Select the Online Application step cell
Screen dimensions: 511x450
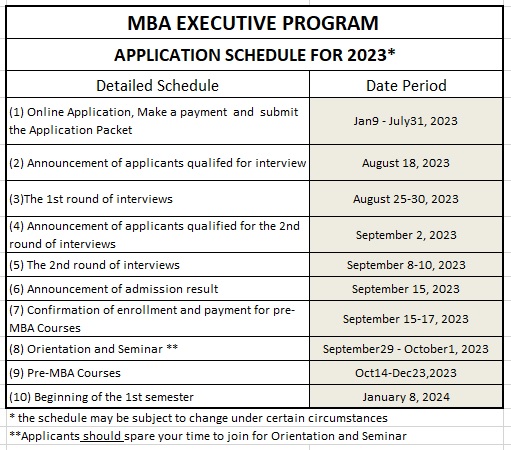click(x=158, y=121)
